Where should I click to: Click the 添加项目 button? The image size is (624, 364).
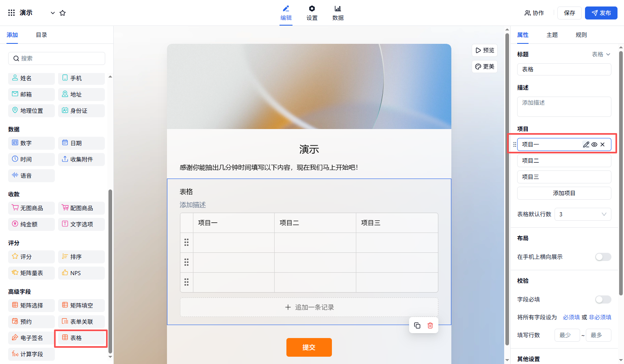[564, 193]
